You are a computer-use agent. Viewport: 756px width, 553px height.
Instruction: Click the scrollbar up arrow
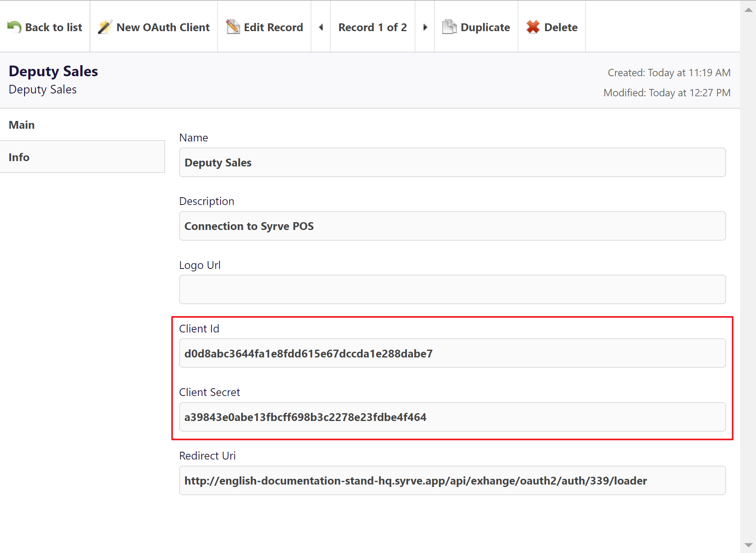coord(748,10)
